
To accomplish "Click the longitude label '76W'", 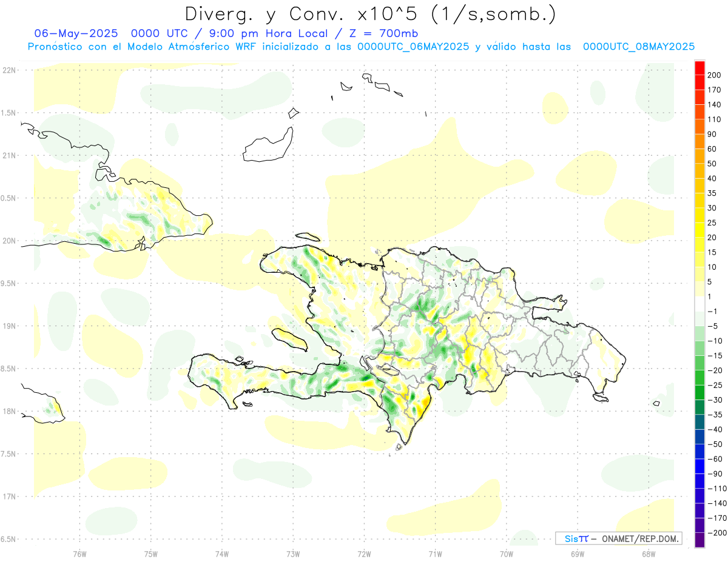I will [79, 554].
